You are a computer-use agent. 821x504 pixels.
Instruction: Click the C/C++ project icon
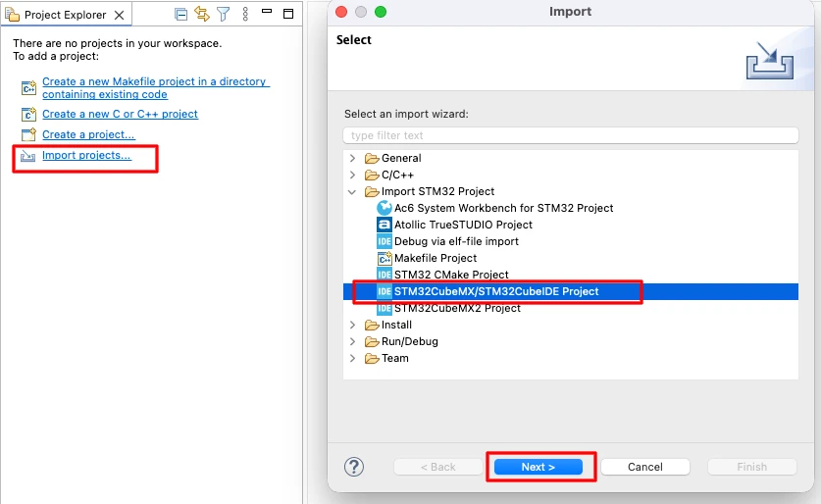point(28,114)
